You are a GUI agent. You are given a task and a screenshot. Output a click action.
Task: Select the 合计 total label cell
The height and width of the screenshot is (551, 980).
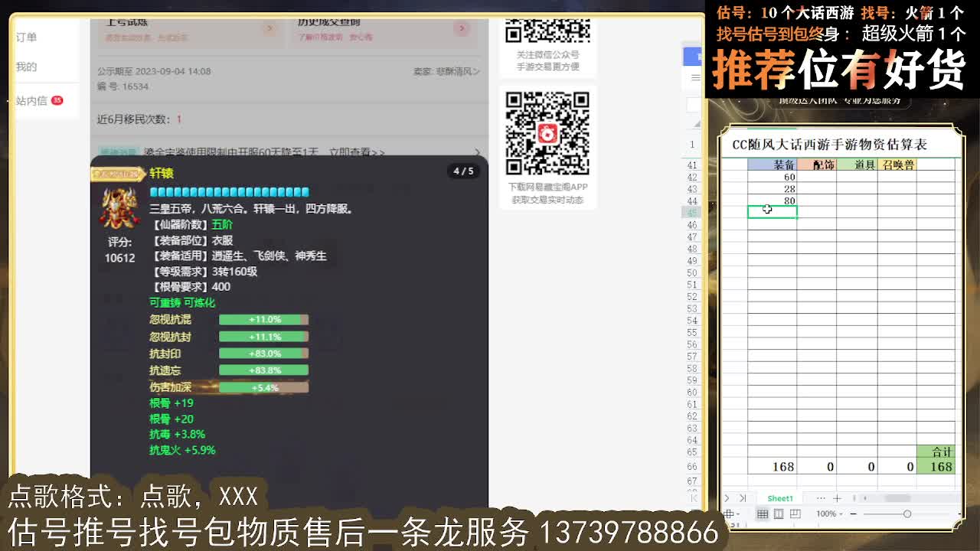tap(936, 452)
